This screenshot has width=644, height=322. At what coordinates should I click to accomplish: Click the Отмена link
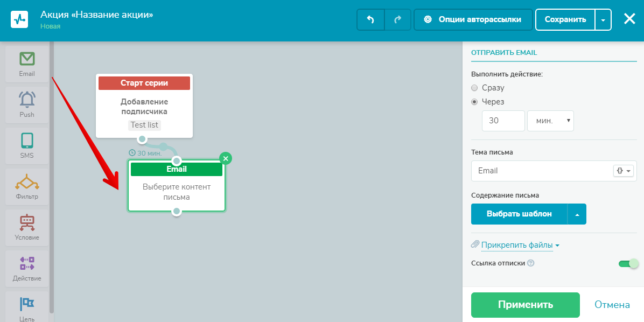(612, 305)
